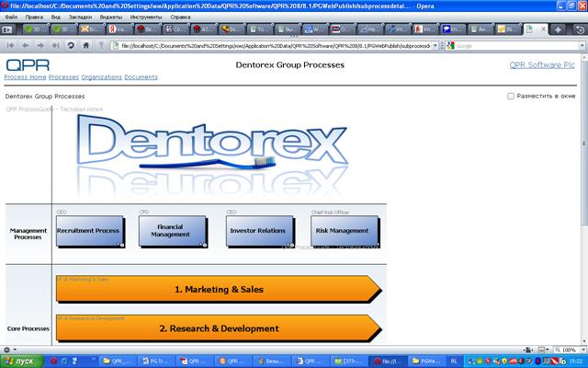Click the vertical page scrollbar
The image size is (588, 368).
click(584, 143)
